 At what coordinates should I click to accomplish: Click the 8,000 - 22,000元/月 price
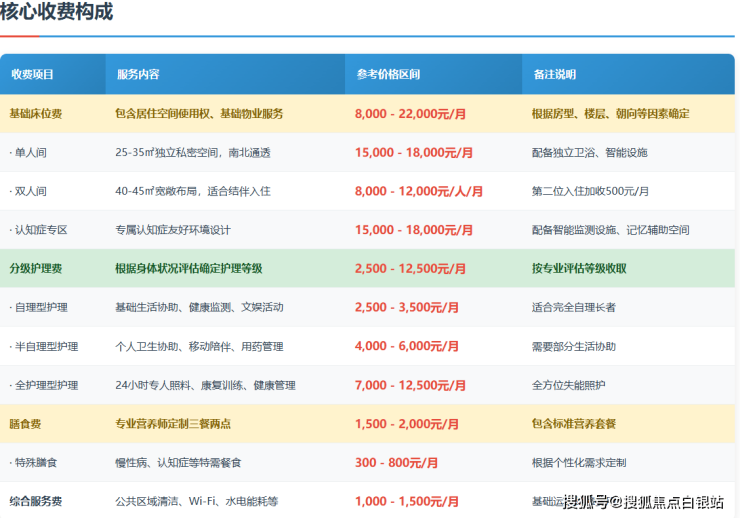click(x=410, y=114)
